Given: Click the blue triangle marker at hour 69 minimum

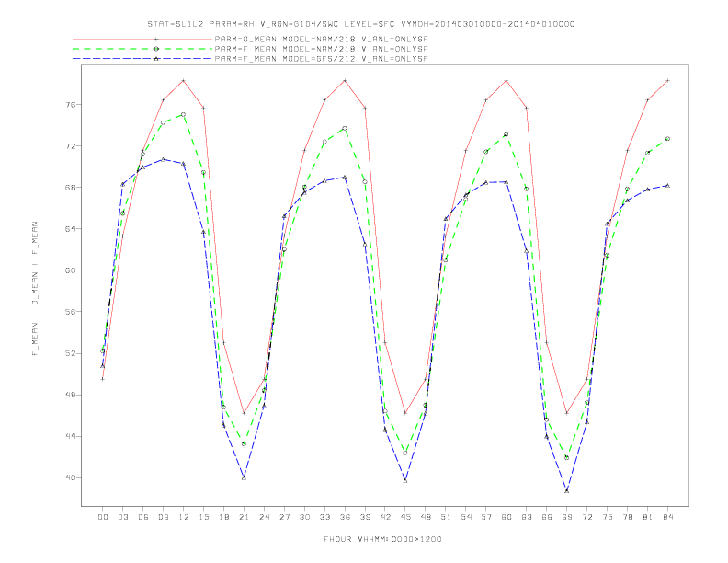Looking at the screenshot, I should [x=567, y=490].
